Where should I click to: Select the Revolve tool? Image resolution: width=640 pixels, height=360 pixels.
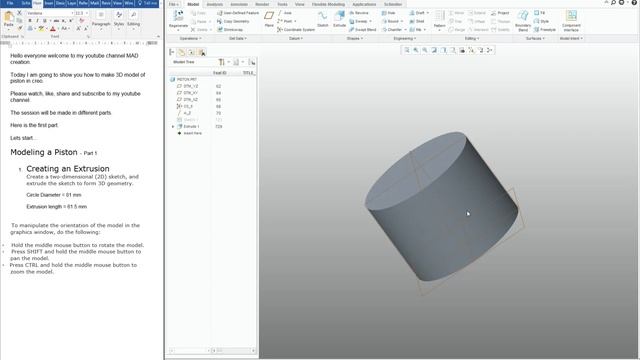point(359,13)
